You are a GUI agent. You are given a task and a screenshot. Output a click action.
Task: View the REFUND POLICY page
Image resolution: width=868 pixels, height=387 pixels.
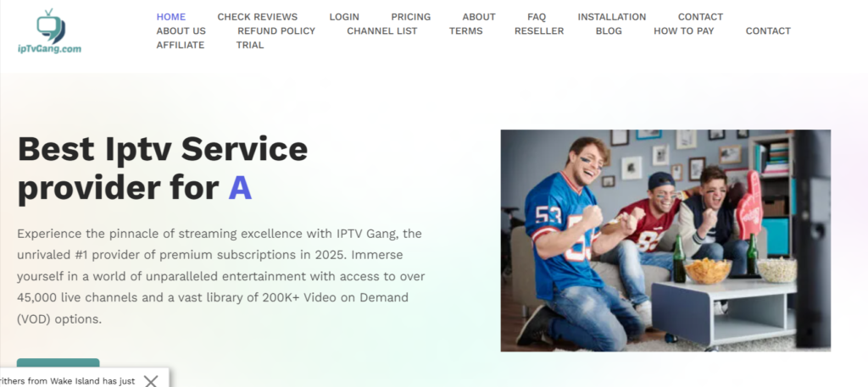coord(276,31)
